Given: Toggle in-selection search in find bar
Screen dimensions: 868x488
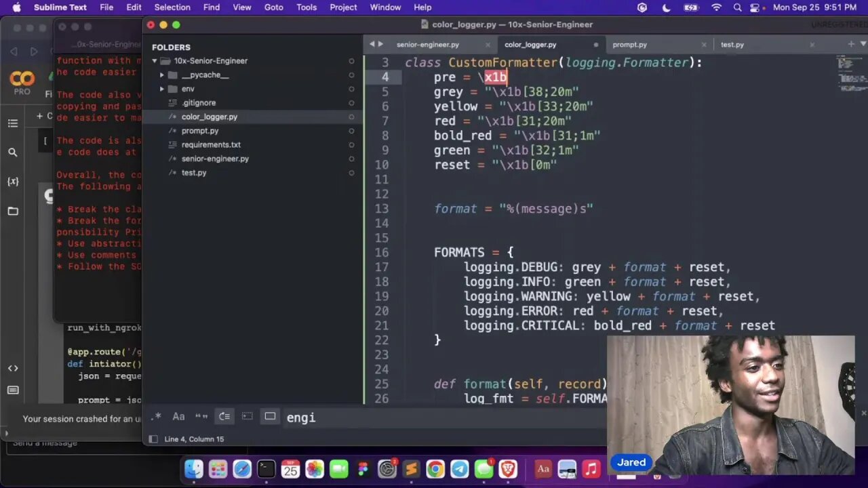Looking at the screenshot, I should 247,416.
